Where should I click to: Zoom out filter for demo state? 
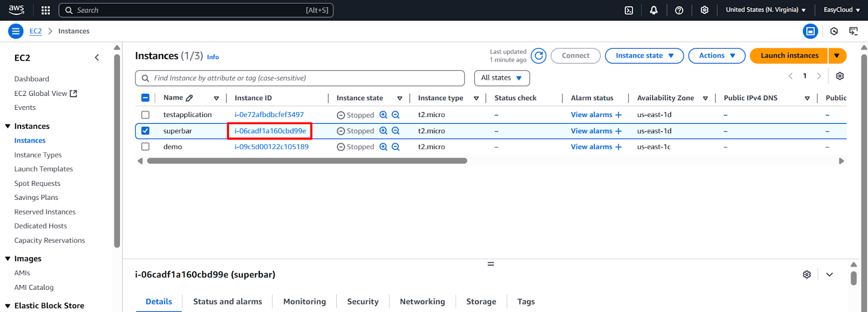(x=395, y=147)
